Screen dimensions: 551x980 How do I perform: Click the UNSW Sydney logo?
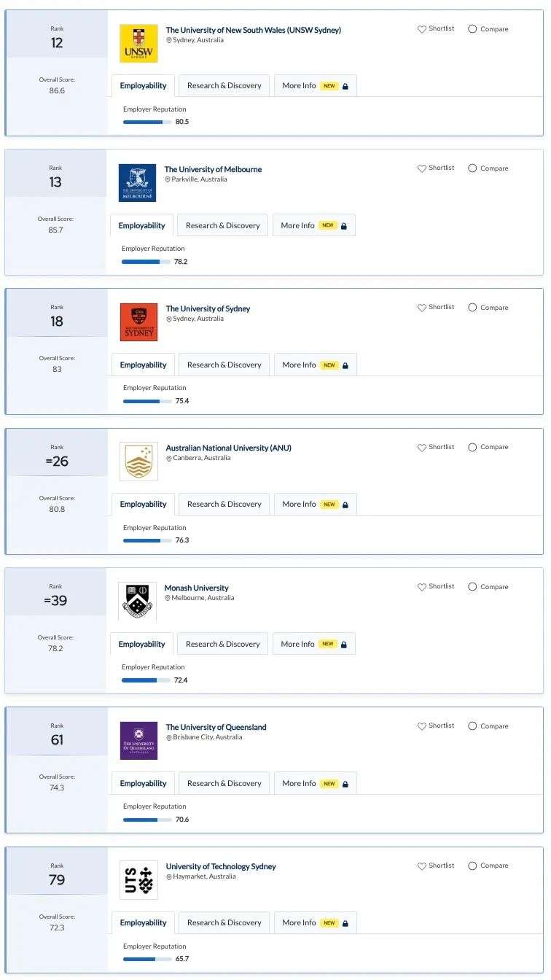pos(138,44)
